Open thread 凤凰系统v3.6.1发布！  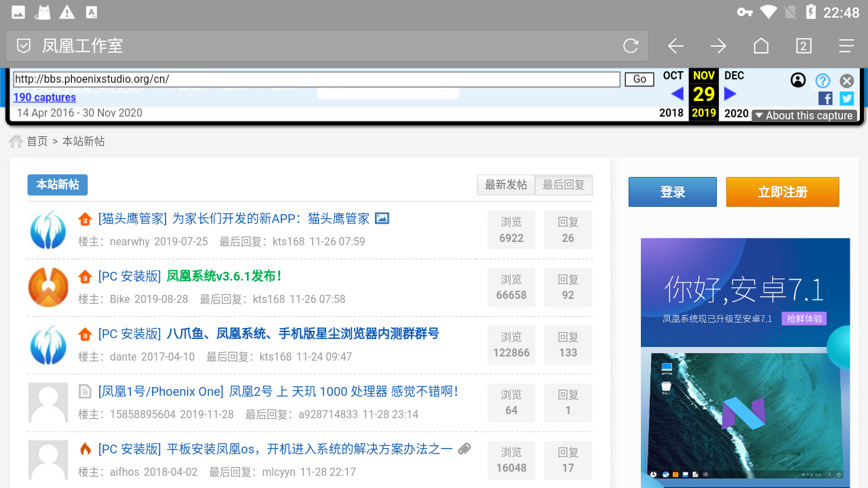tap(224, 277)
